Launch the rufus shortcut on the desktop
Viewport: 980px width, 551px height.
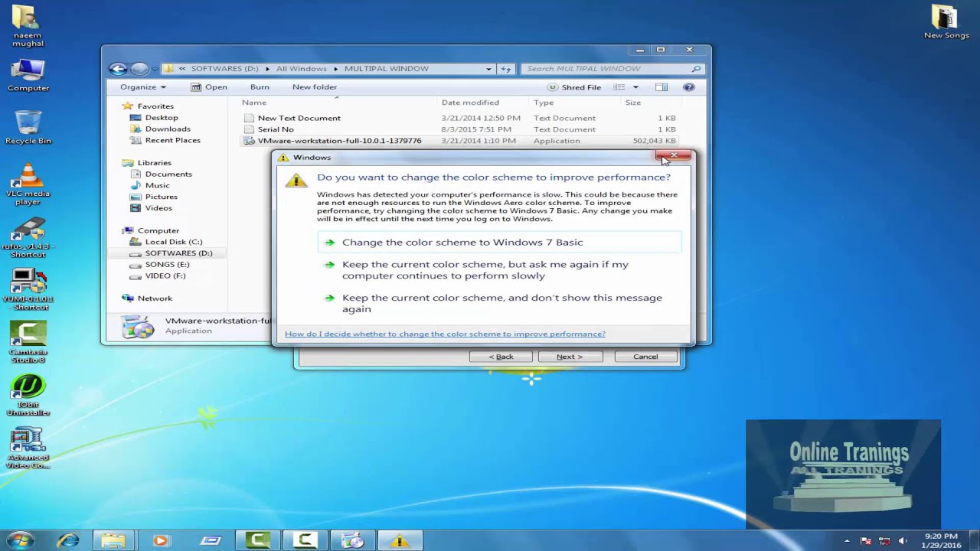coord(28,239)
